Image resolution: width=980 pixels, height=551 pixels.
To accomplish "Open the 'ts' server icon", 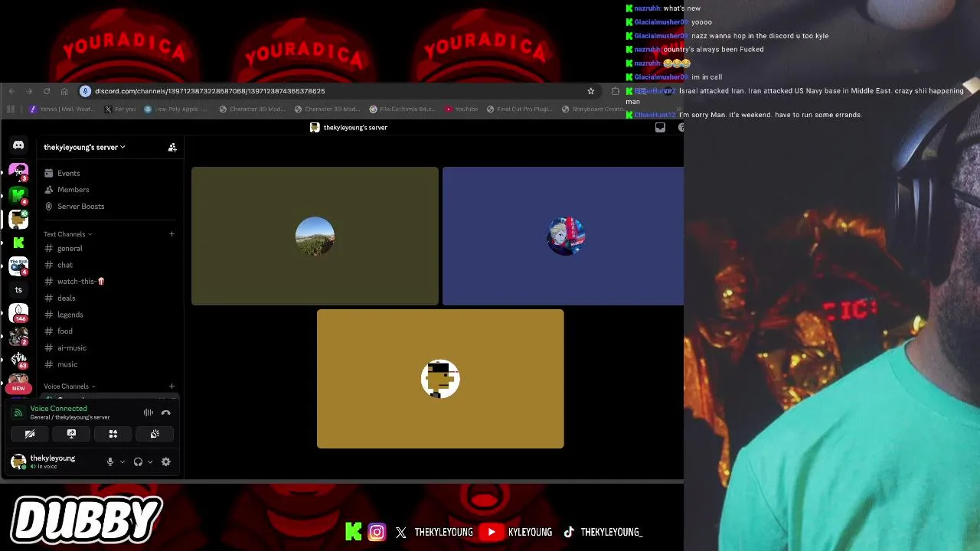I will [18, 290].
